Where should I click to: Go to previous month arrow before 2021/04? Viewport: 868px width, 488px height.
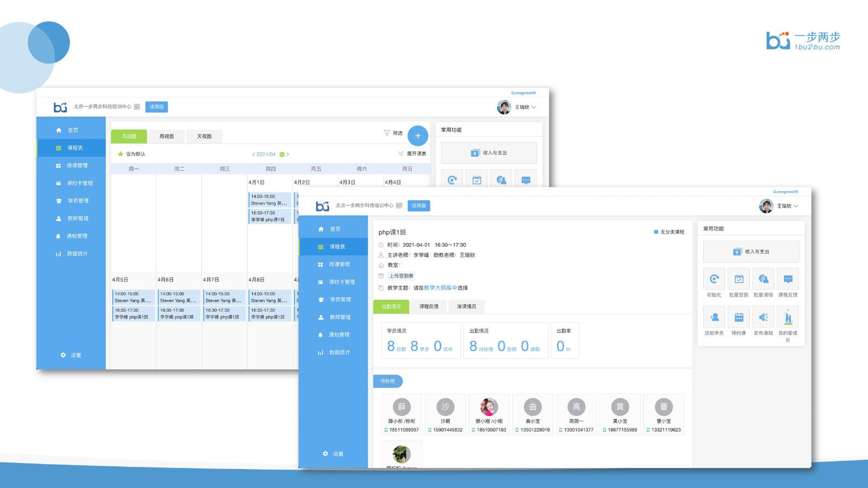pos(253,155)
